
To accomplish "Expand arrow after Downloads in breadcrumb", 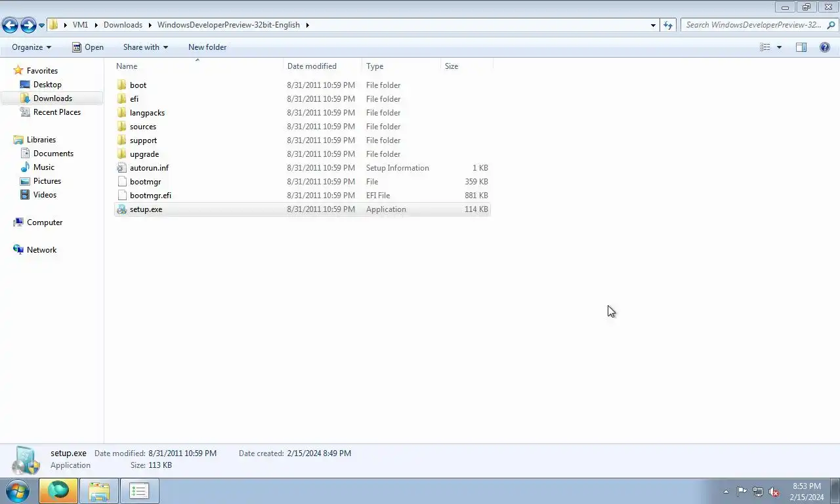I will pyautogui.click(x=150, y=25).
